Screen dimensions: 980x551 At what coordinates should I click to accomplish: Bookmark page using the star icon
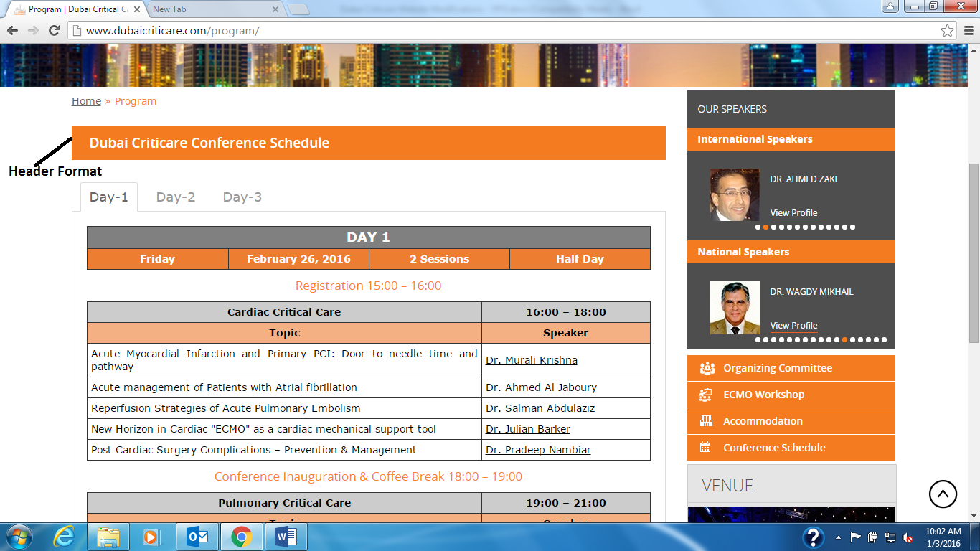[x=948, y=31]
